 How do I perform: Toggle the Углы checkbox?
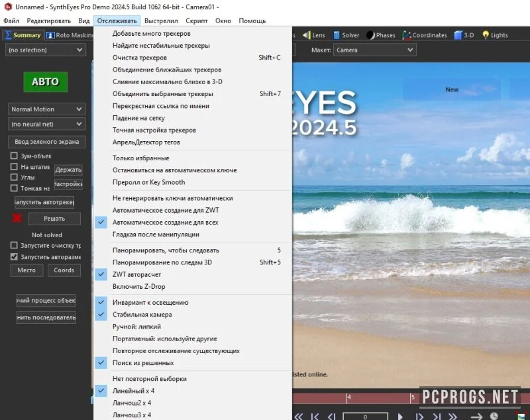14,177
